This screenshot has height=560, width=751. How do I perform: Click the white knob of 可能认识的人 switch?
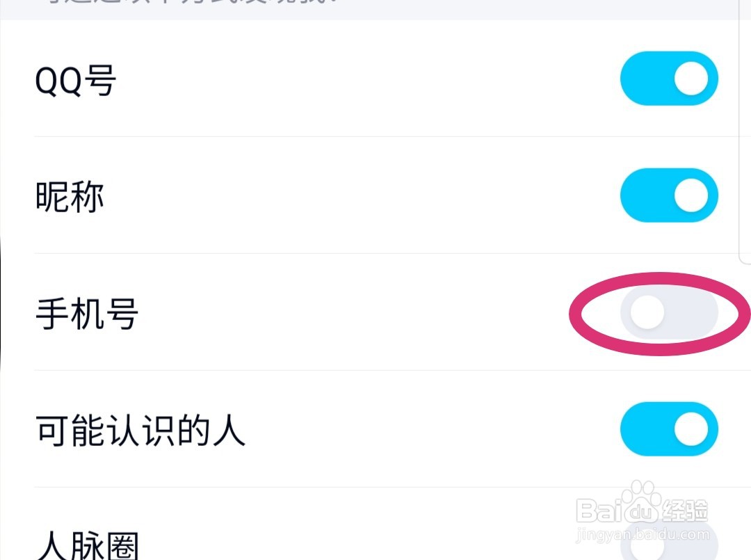point(691,429)
